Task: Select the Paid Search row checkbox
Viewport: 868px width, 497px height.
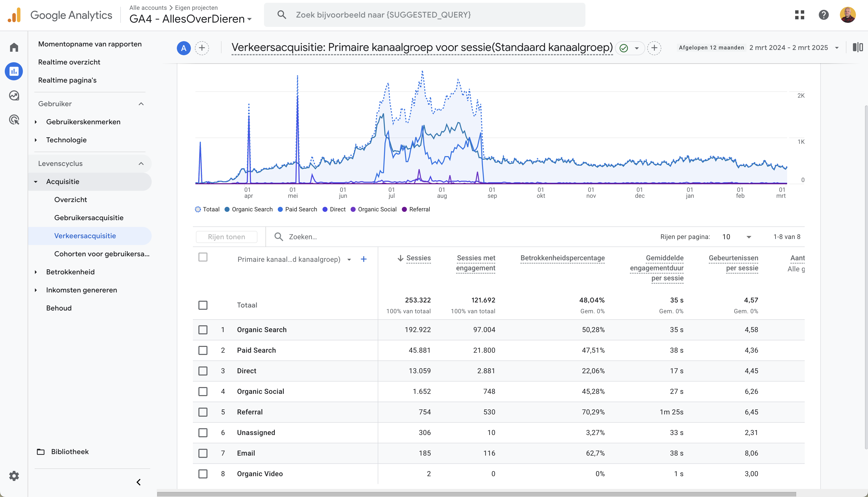Action: tap(203, 350)
